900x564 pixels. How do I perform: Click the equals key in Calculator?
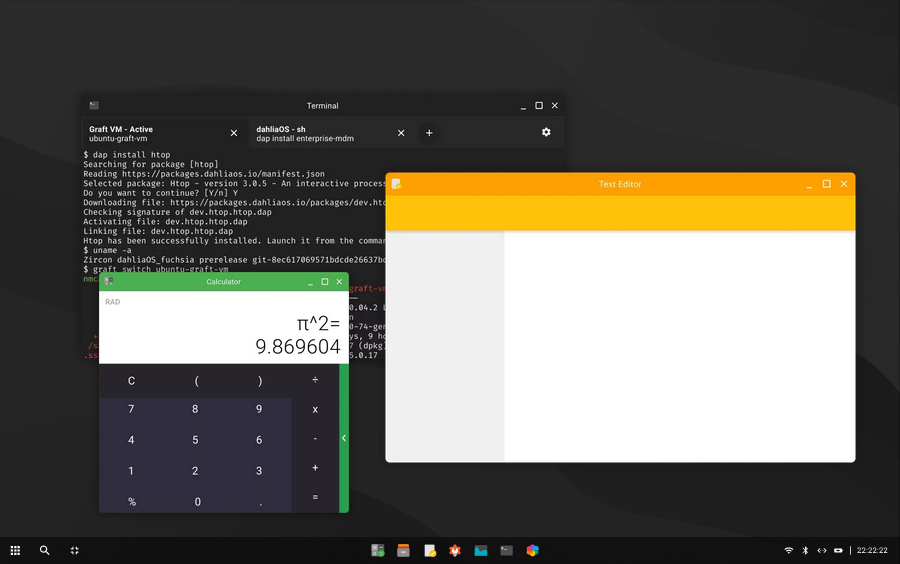point(315,497)
